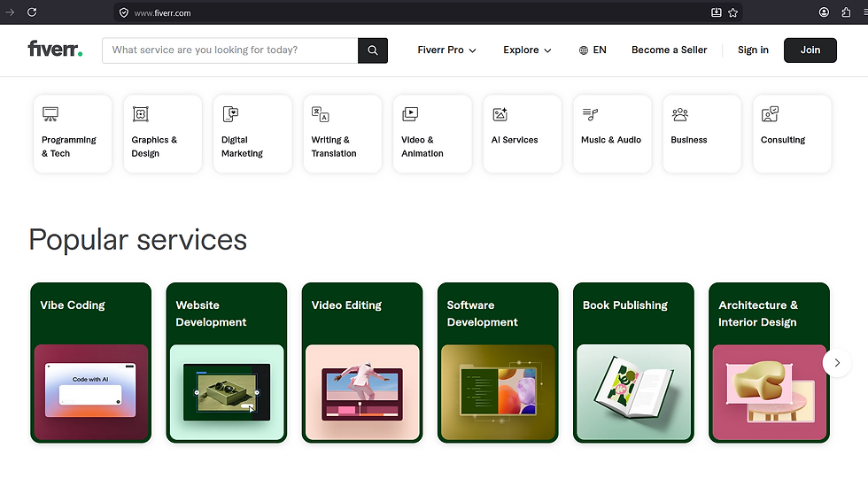This screenshot has width=868, height=494.
Task: Open Programming & Tech category icon
Action: 50,114
